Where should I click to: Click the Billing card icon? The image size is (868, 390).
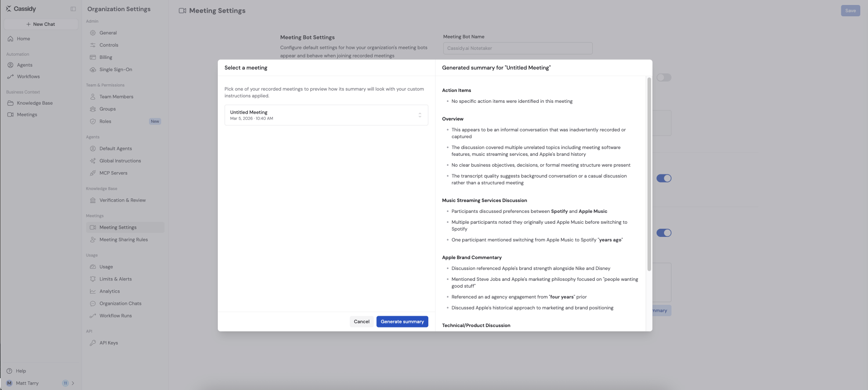[93, 58]
